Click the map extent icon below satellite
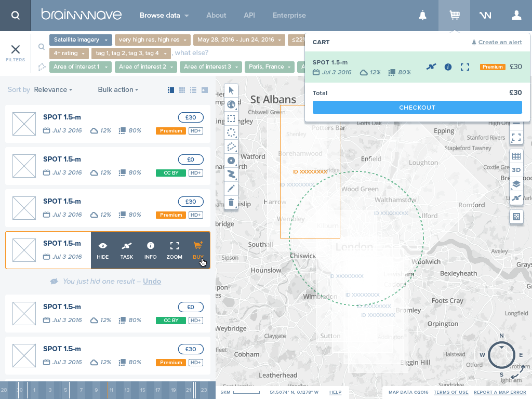 click(516, 217)
